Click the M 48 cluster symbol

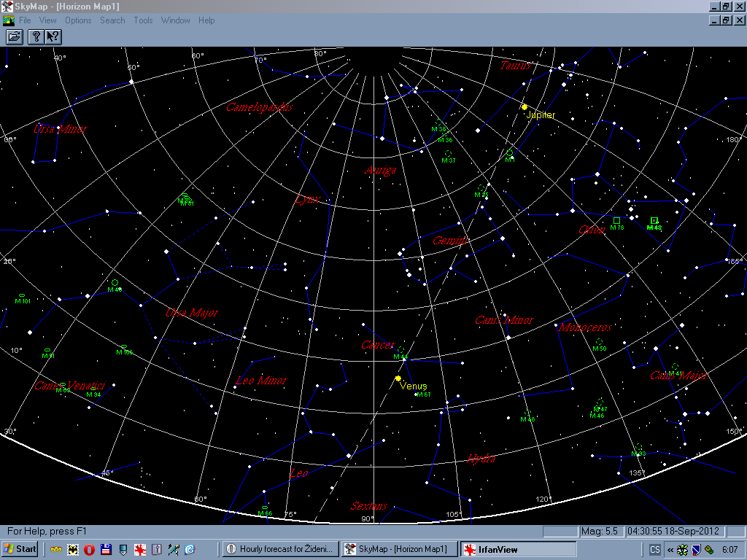(x=527, y=413)
